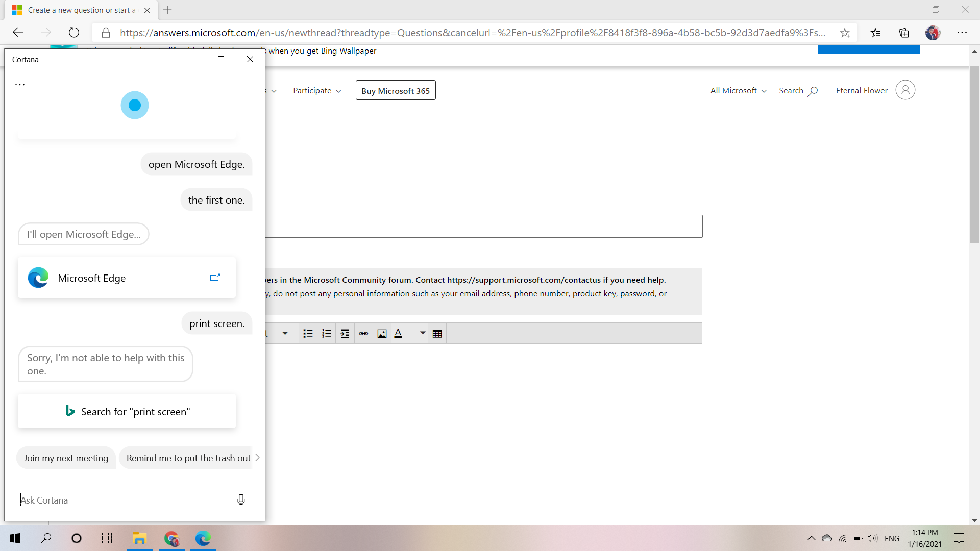This screenshot has height=551, width=980.
Task: Open Task View on taskbar
Action: (107, 538)
